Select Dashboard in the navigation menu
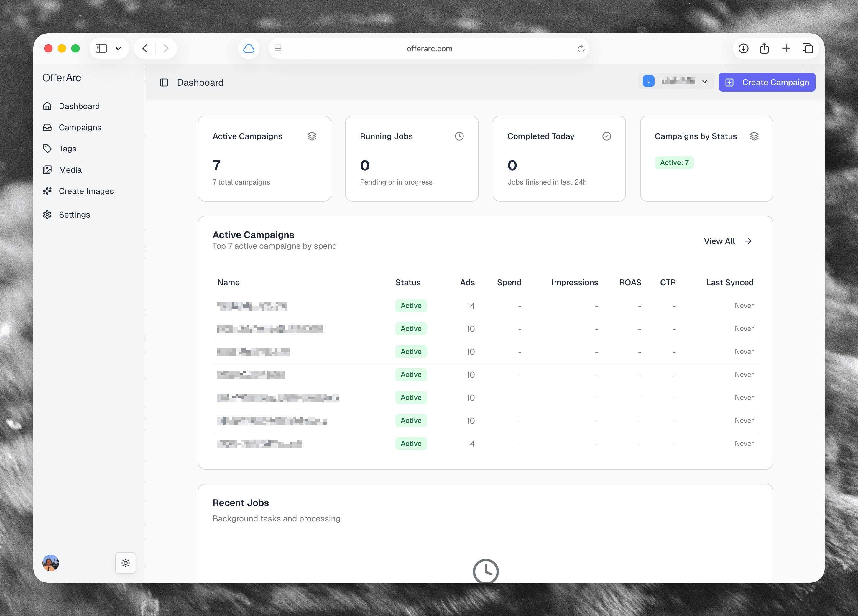Screen dimensions: 858x616 79,106
